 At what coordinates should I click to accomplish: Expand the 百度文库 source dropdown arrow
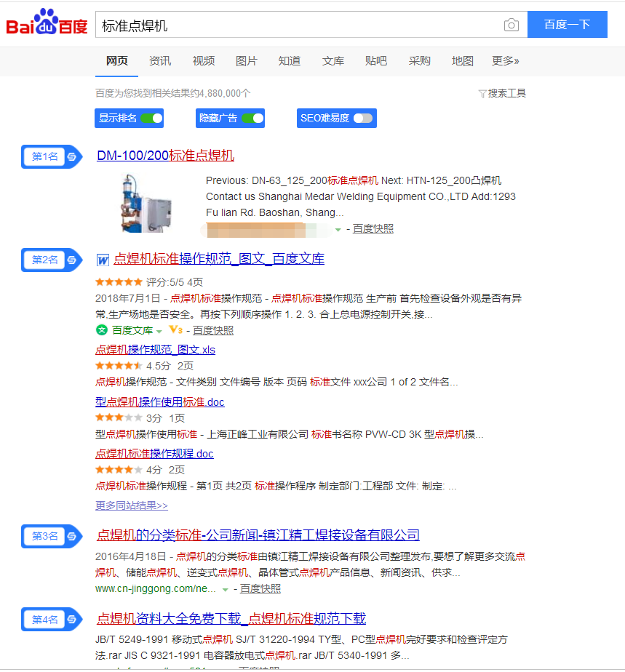coord(159,332)
